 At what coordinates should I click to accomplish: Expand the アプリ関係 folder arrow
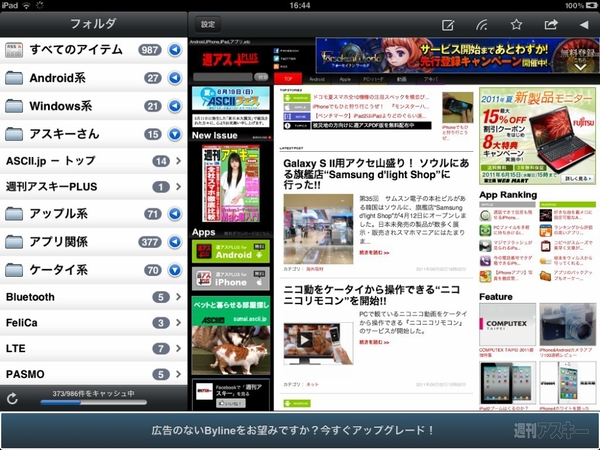(x=175, y=242)
